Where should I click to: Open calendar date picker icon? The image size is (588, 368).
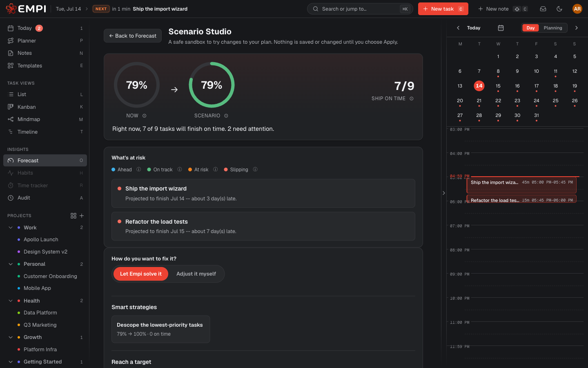click(x=501, y=28)
